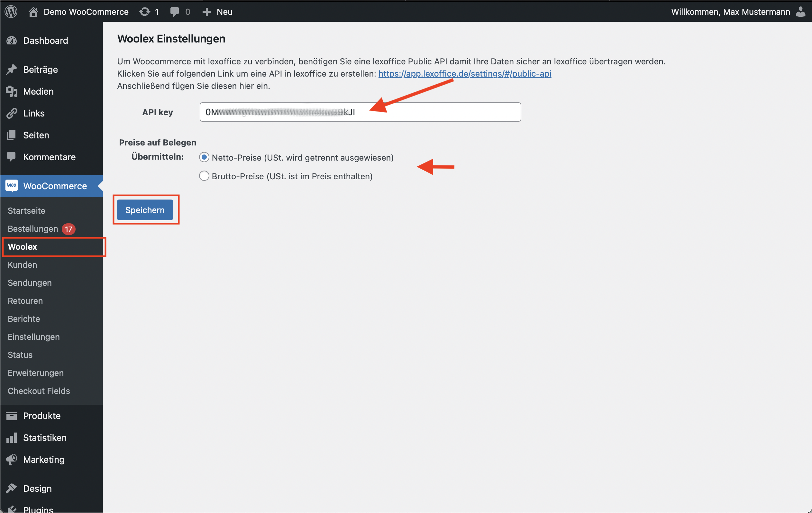This screenshot has height=513, width=812.
Task: Click the Seiten pages icon
Action: [12, 135]
